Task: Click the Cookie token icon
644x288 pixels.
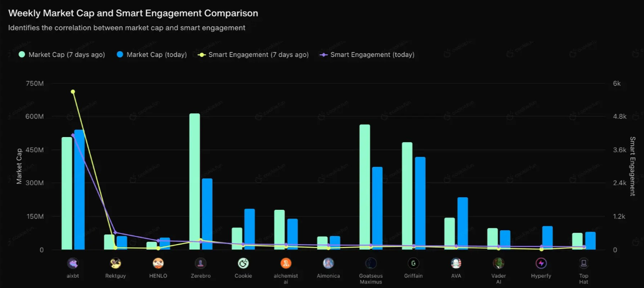Action: pos(243,263)
